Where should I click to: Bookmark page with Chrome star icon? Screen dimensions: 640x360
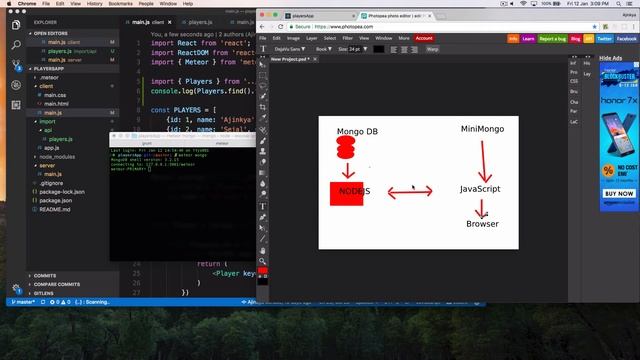(594, 27)
